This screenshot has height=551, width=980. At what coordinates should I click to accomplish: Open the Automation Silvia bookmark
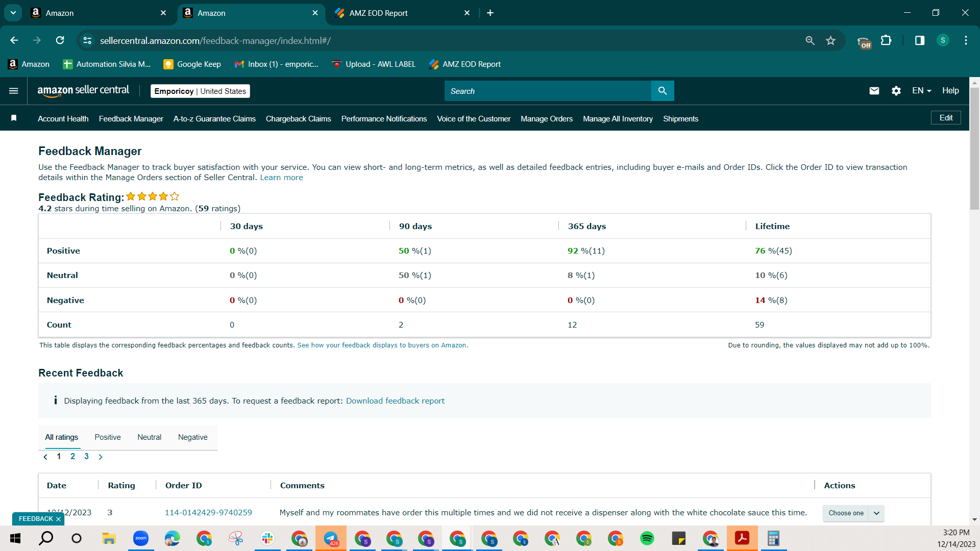click(x=107, y=64)
